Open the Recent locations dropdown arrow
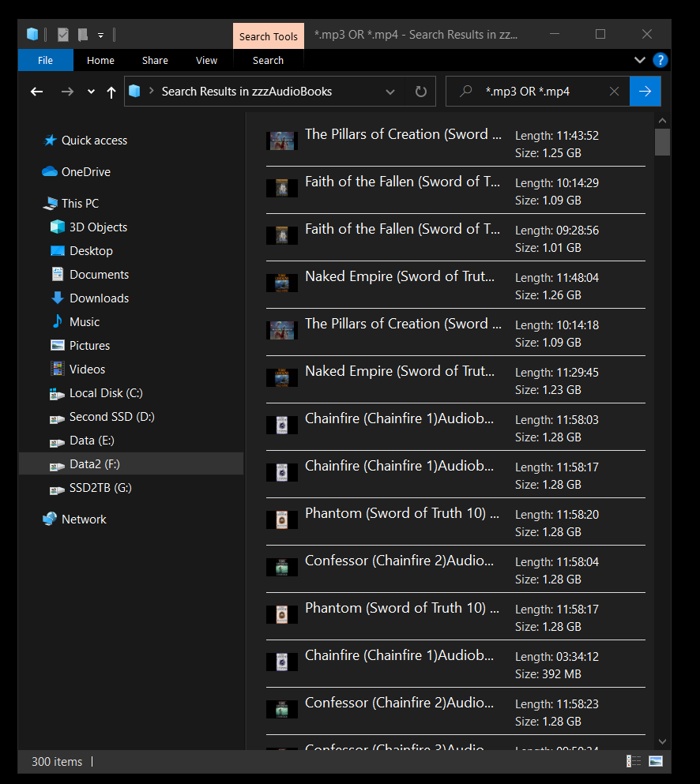Viewport: 700px width, 784px height. tap(91, 92)
